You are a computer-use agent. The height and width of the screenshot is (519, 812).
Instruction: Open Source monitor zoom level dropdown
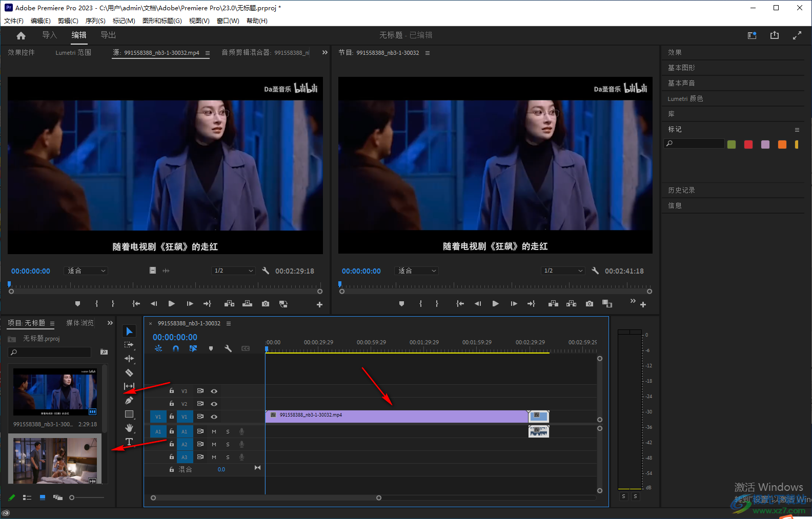86,271
